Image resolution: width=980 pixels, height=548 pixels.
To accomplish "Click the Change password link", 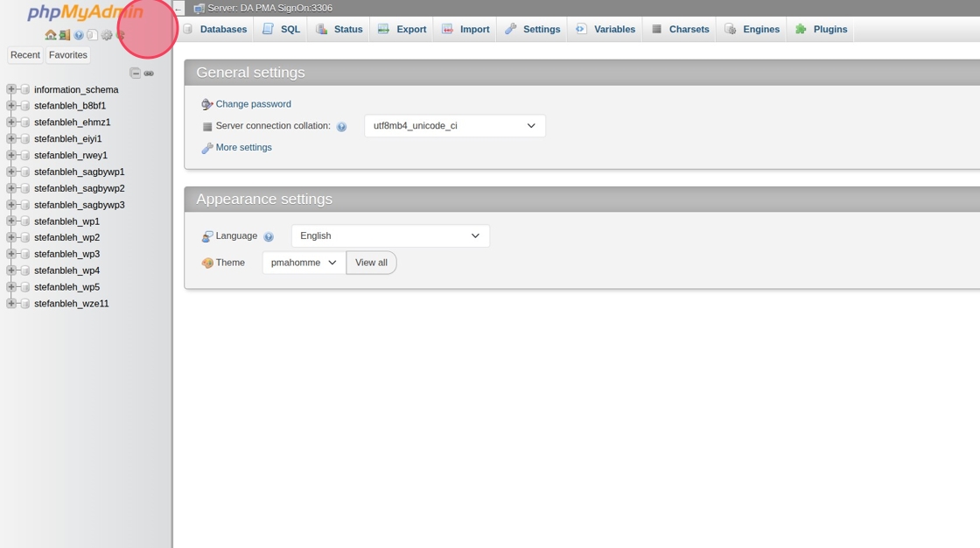I will coord(253,104).
